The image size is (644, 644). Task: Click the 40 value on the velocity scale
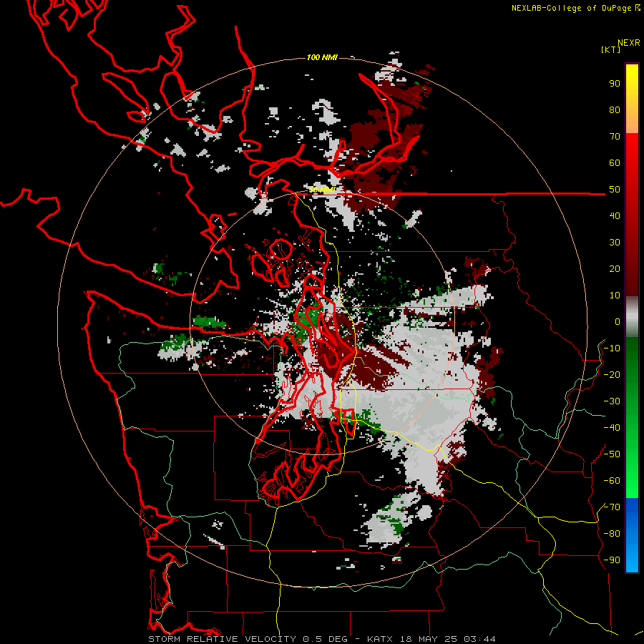click(615, 216)
